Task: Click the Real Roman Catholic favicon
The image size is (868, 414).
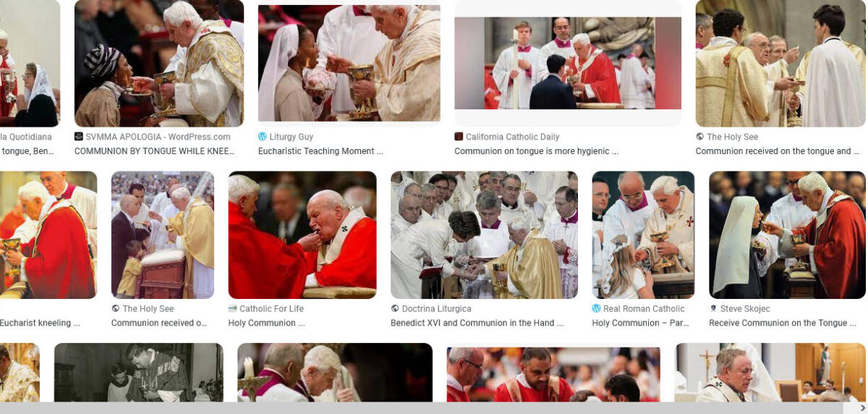Action: [597, 308]
